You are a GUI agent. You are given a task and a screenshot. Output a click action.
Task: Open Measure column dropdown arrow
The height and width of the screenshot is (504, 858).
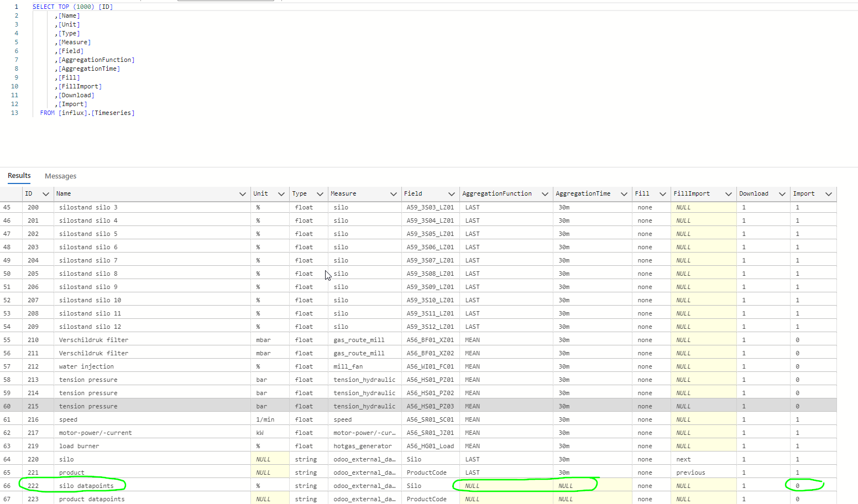tap(393, 194)
